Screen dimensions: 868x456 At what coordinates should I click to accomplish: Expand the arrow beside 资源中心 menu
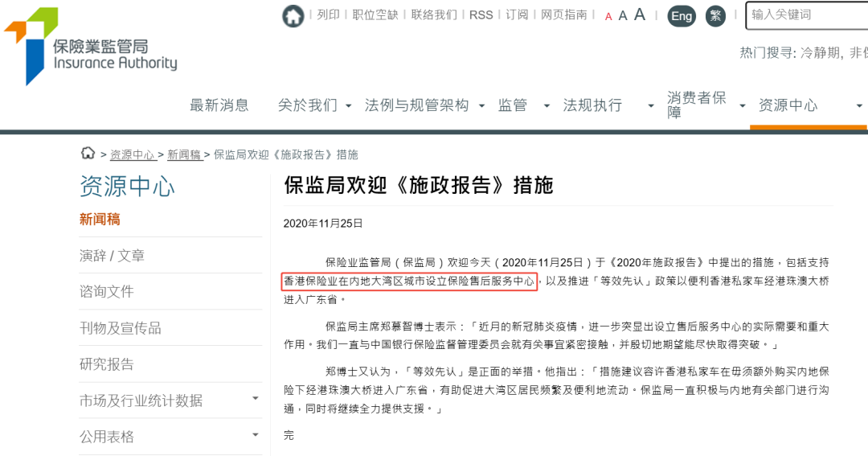pyautogui.click(x=859, y=105)
